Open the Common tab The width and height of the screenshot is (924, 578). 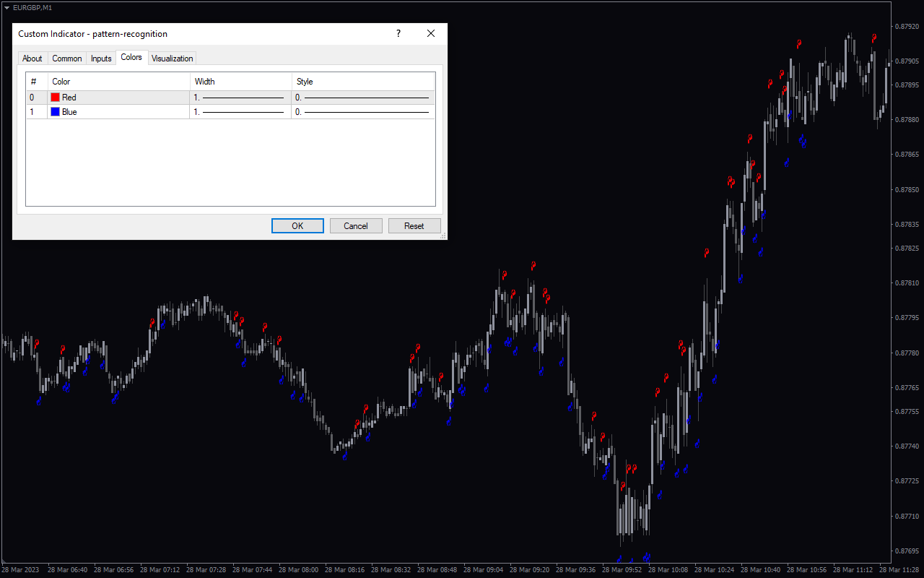(x=67, y=59)
